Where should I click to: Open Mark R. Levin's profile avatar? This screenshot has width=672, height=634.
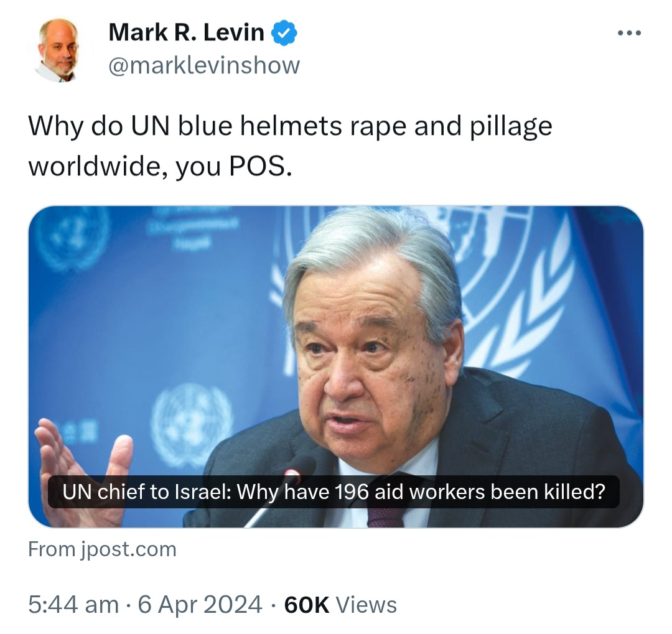[x=57, y=50]
